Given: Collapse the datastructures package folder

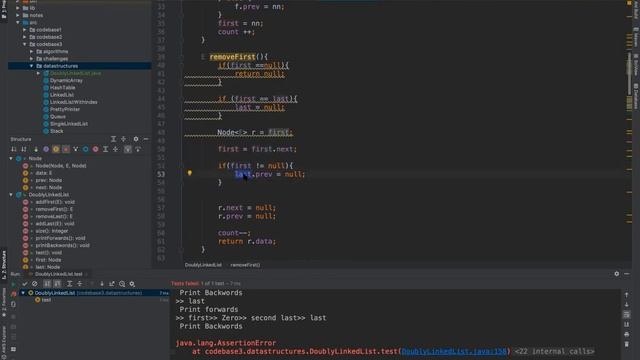Looking at the screenshot, I should pos(31,66).
